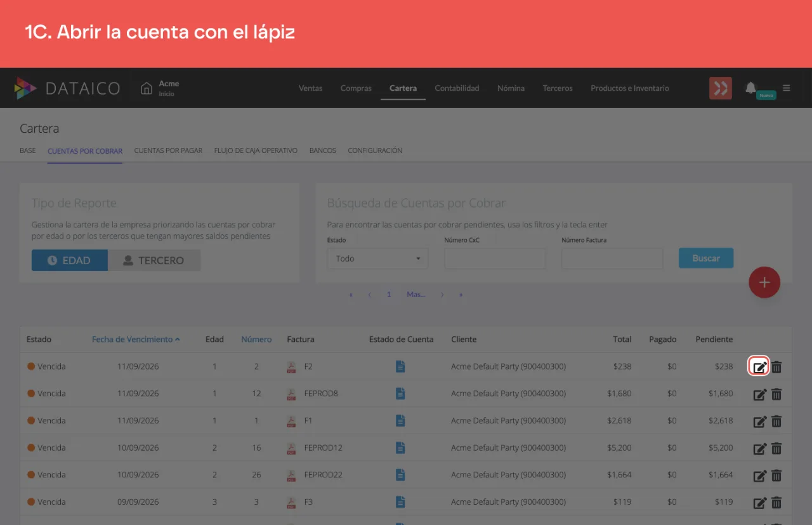The height and width of the screenshot is (525, 812).
Task: Go to previous page arrow
Action: (x=369, y=295)
